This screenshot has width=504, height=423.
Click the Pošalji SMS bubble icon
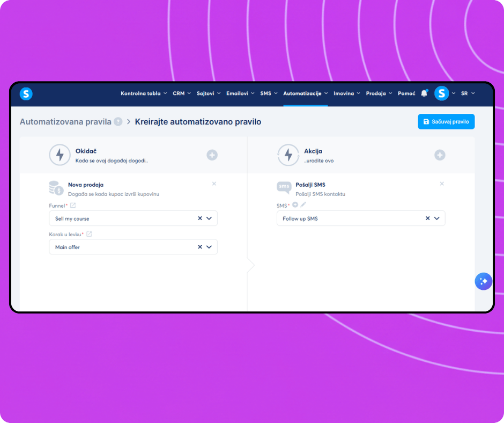pos(284,188)
